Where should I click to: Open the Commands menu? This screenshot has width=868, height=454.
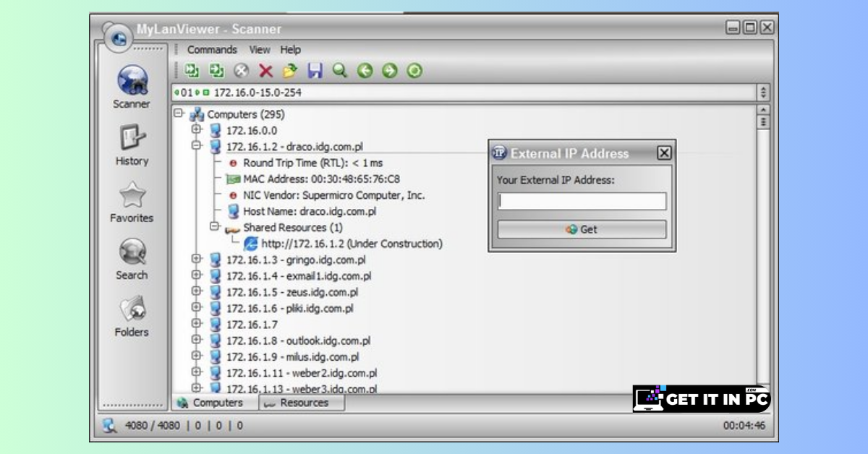[212, 49]
